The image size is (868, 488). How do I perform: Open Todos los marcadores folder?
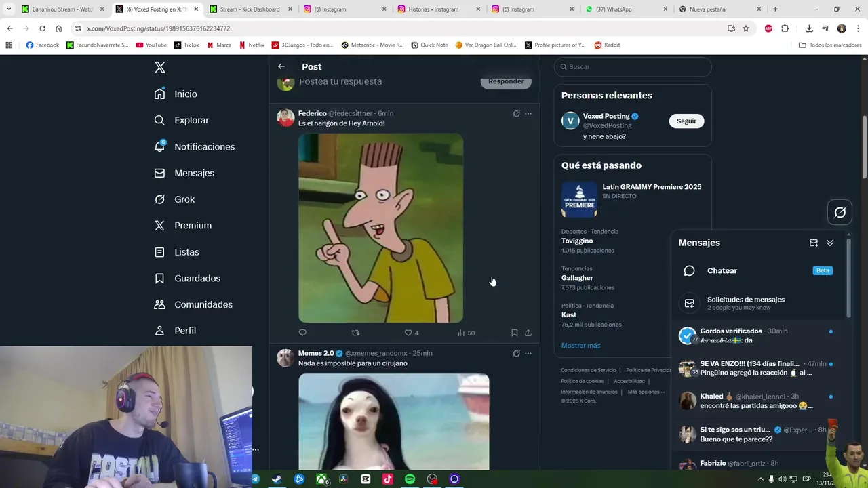click(x=830, y=45)
